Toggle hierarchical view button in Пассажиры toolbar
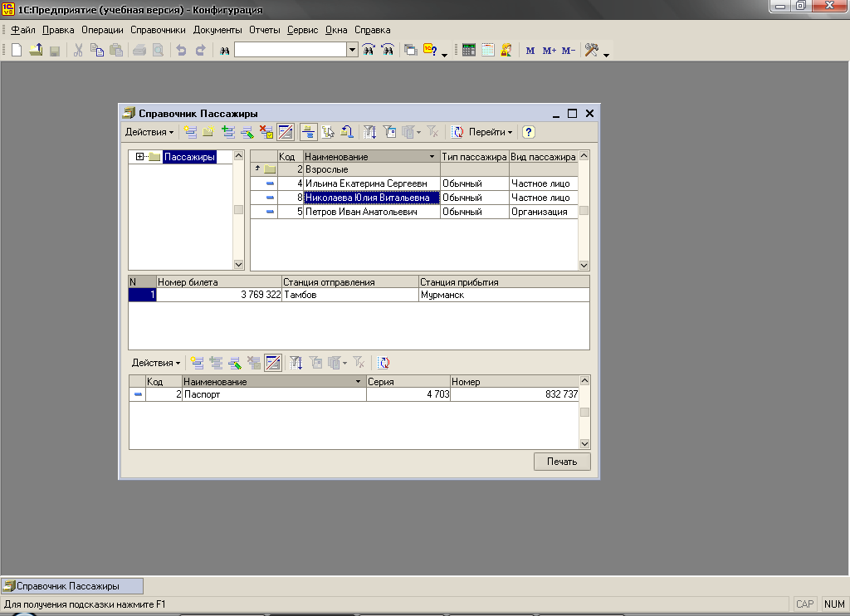The image size is (850, 616). (x=308, y=132)
